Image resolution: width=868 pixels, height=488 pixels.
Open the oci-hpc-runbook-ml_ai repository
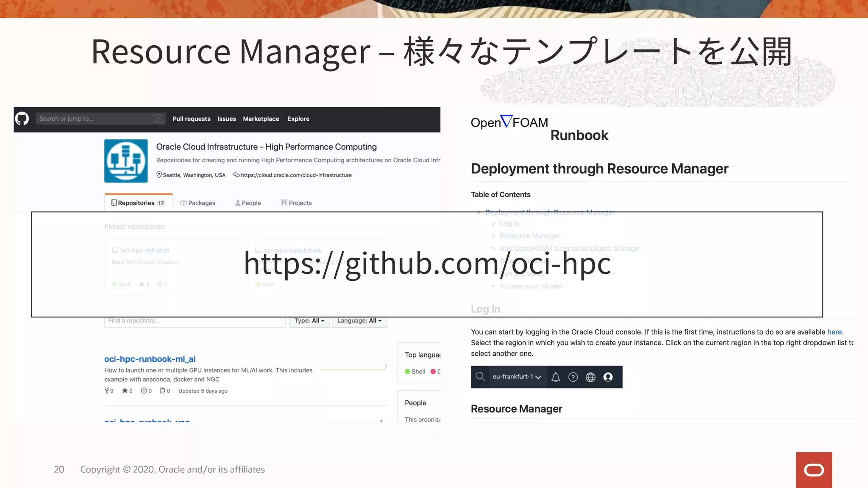[150, 359]
